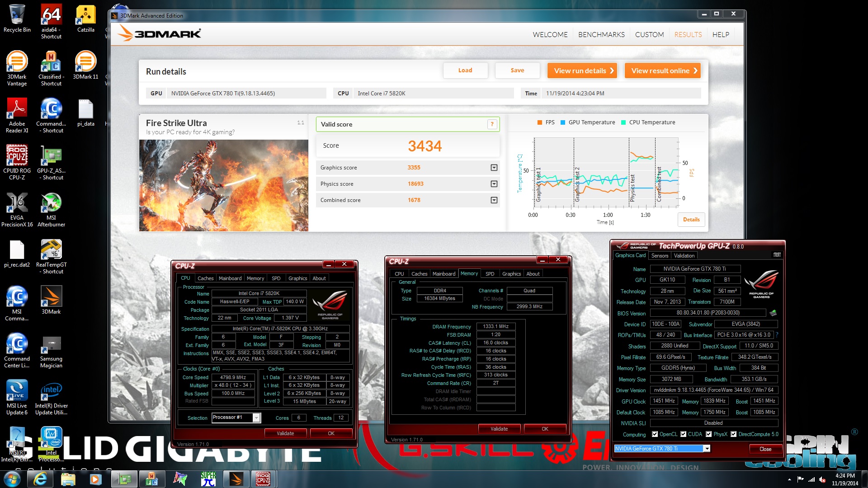Click OK in the memory CPU-Z window
The height and width of the screenshot is (488, 868).
pyautogui.click(x=545, y=429)
